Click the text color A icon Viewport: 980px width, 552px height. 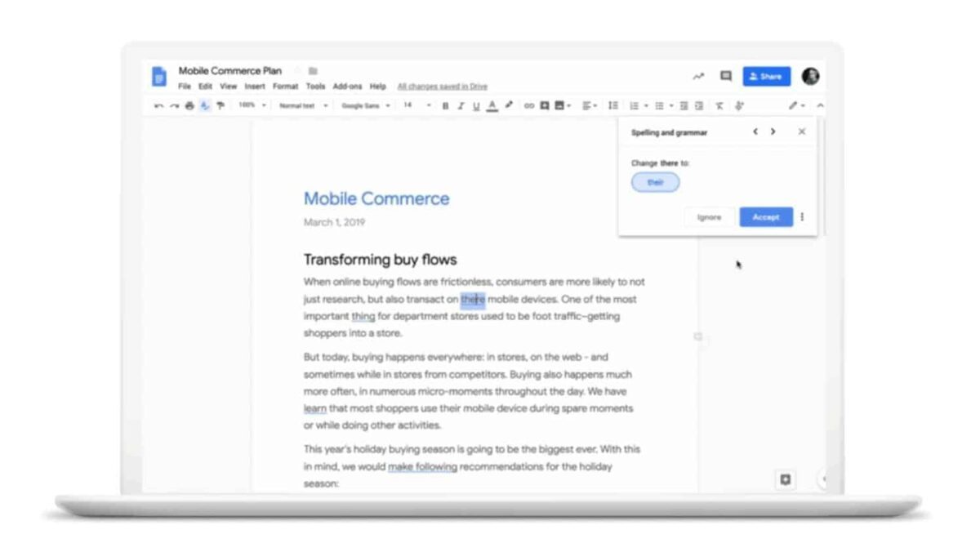[492, 105]
